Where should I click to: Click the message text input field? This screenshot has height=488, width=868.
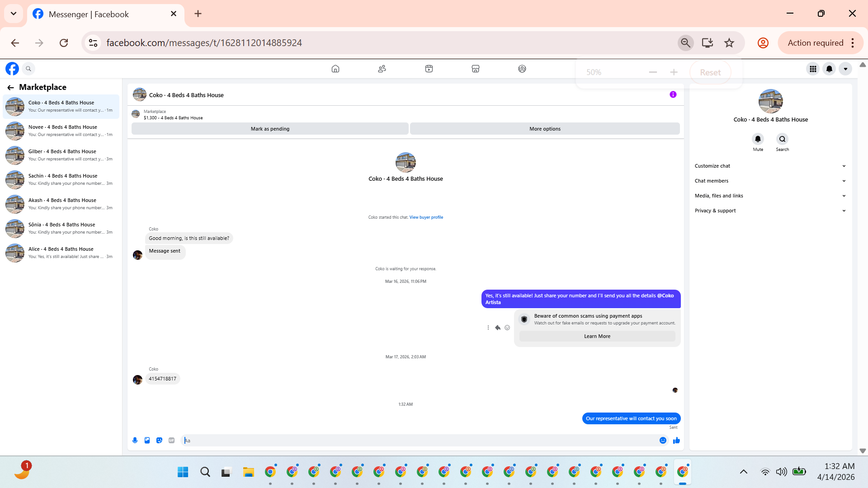pyautogui.click(x=420, y=441)
